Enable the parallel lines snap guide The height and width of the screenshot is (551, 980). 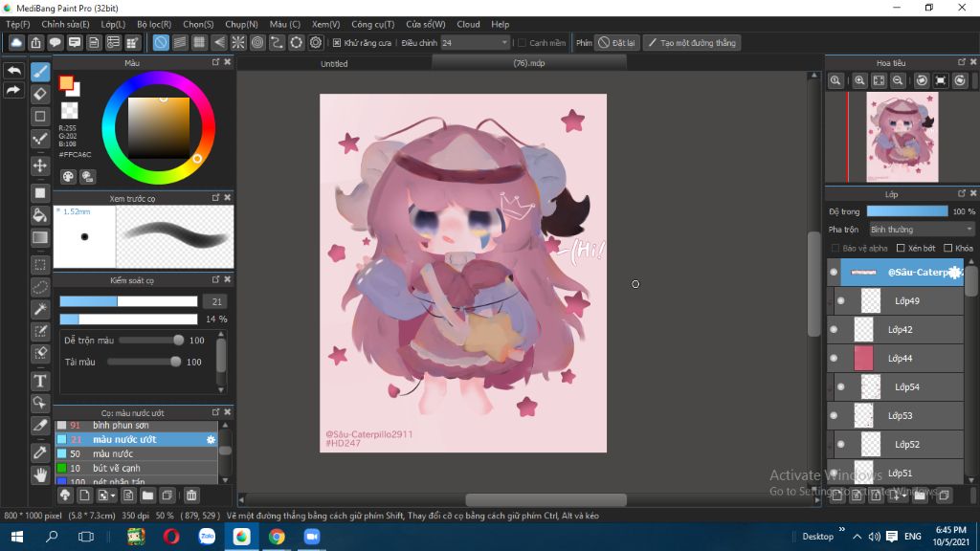(180, 42)
